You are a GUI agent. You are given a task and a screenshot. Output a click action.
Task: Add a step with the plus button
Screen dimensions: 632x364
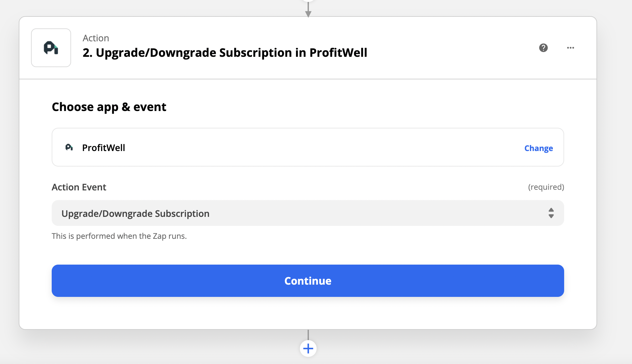(308, 349)
